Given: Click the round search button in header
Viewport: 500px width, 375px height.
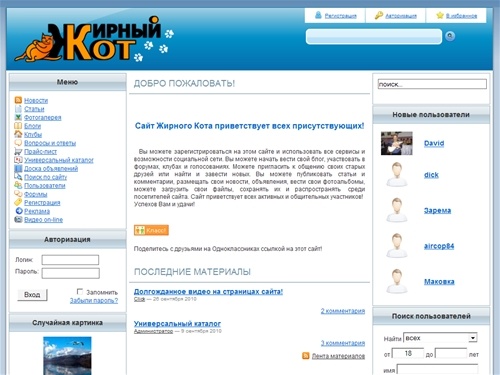Looking at the screenshot, I should [450, 36].
